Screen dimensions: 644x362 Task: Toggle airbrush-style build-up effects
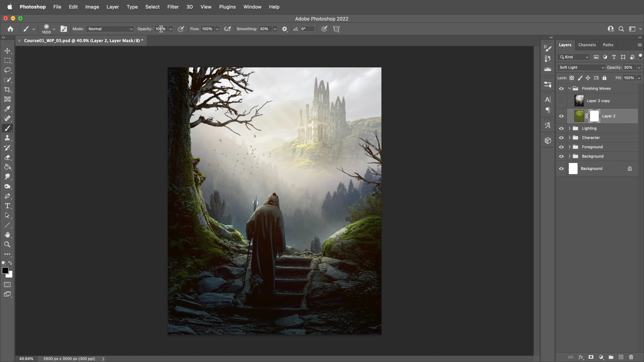tap(227, 29)
